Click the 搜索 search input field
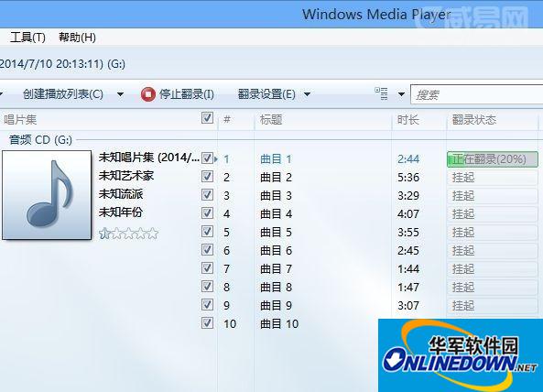Image resolution: width=543 pixels, height=392 pixels. pyautogui.click(x=477, y=94)
